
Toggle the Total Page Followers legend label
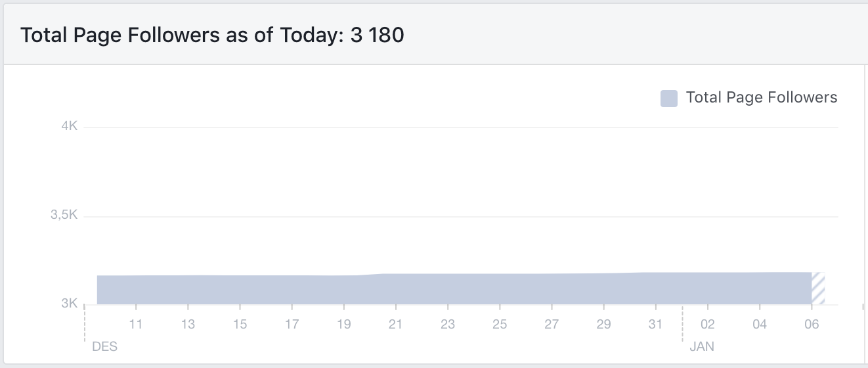tap(762, 98)
